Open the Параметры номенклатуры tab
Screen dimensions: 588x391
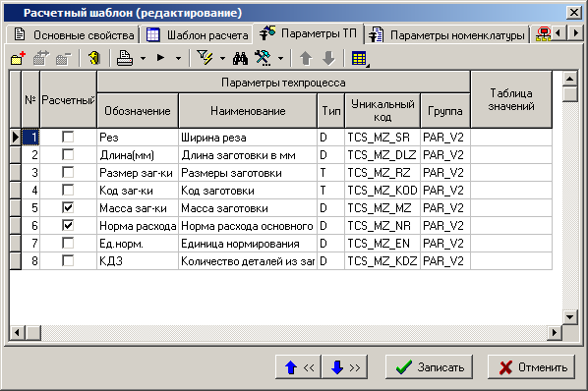(446, 34)
